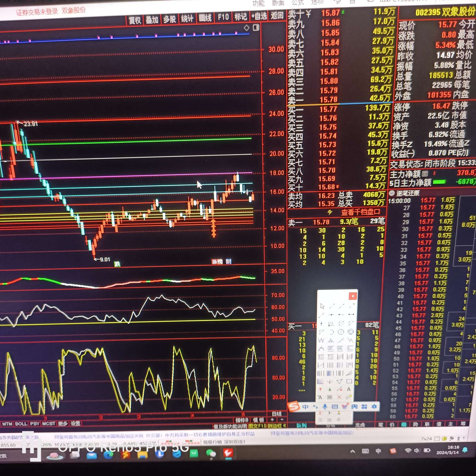
Task: Click the 主力净额 detail icon
Action: point(425,173)
